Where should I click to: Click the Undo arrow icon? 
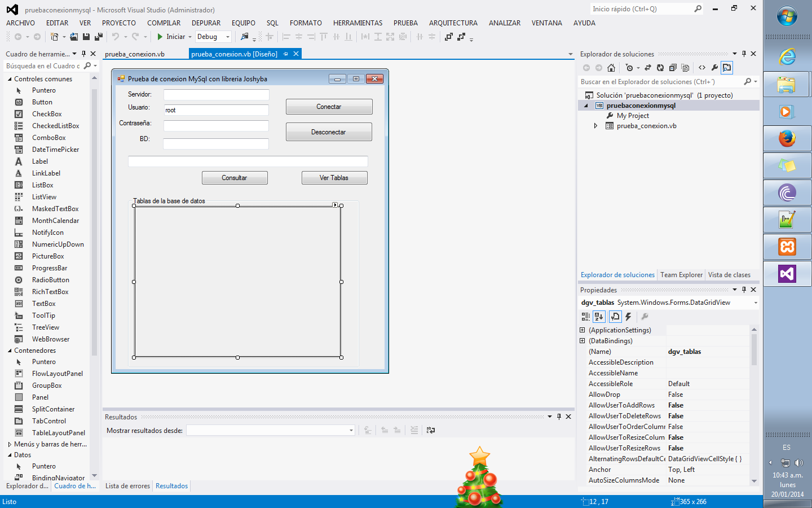116,37
